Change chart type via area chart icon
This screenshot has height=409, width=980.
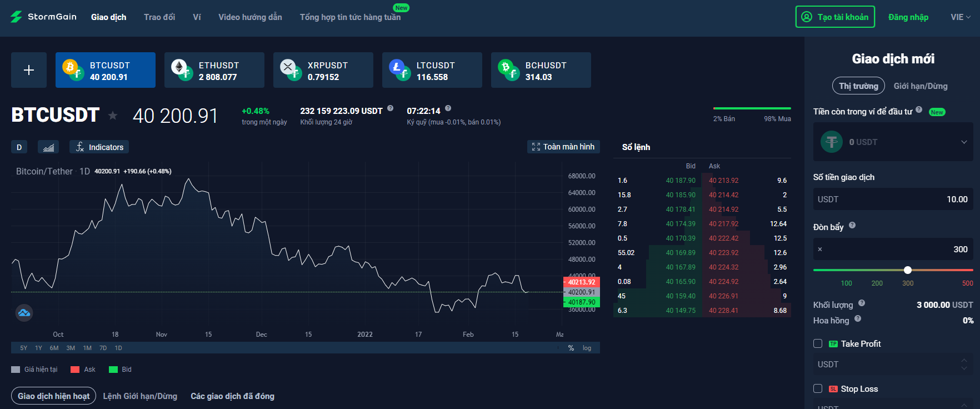click(x=48, y=147)
